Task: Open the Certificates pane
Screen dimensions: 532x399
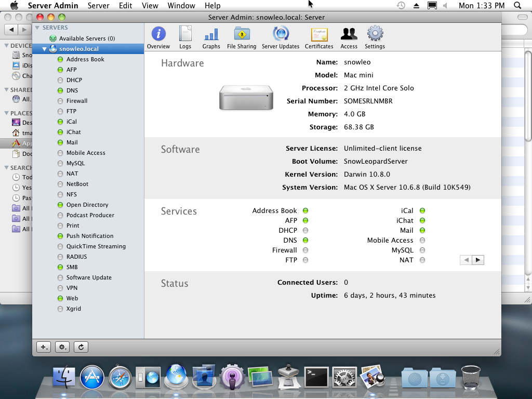Action: pos(319,37)
